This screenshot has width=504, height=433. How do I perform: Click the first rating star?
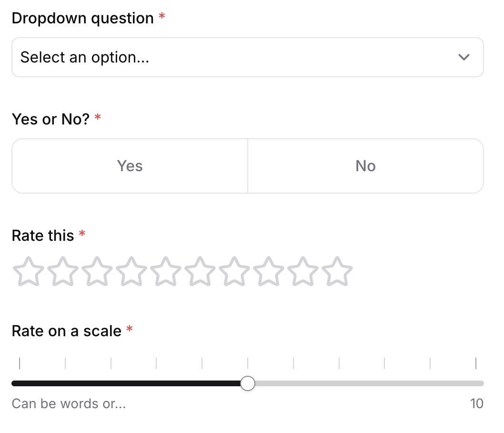tap(28, 271)
